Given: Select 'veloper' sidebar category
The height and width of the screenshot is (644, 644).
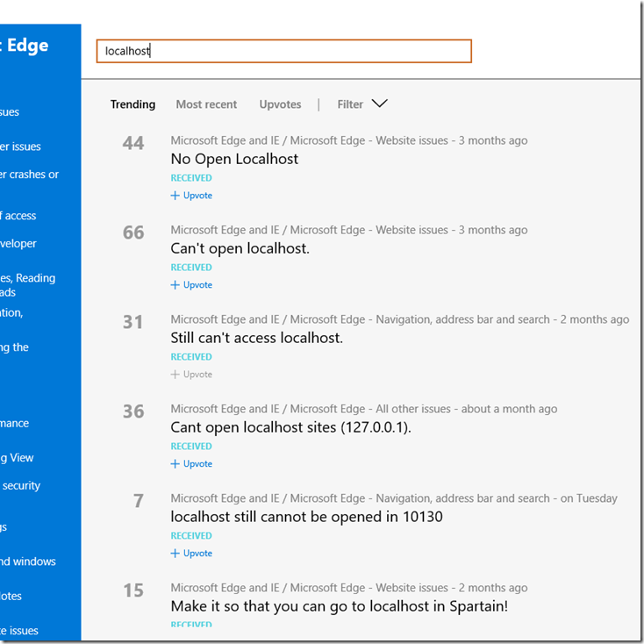Looking at the screenshot, I should click(18, 244).
